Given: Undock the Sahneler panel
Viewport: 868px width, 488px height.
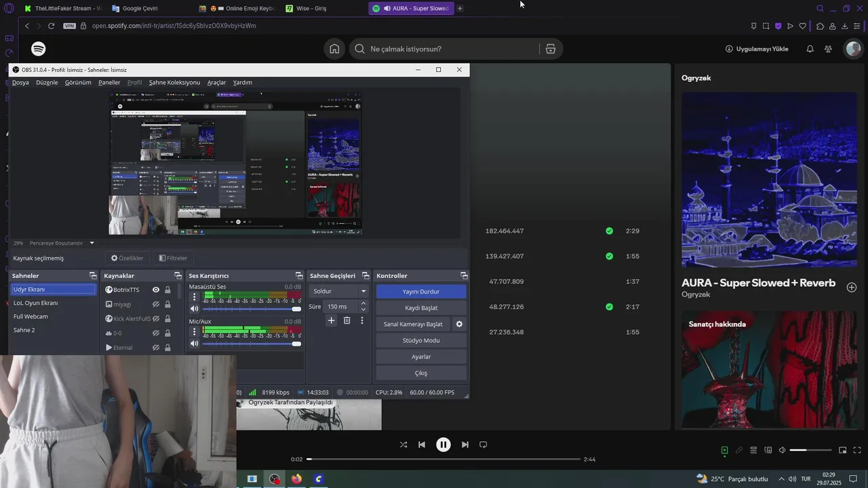Looking at the screenshot, I should coord(93,276).
